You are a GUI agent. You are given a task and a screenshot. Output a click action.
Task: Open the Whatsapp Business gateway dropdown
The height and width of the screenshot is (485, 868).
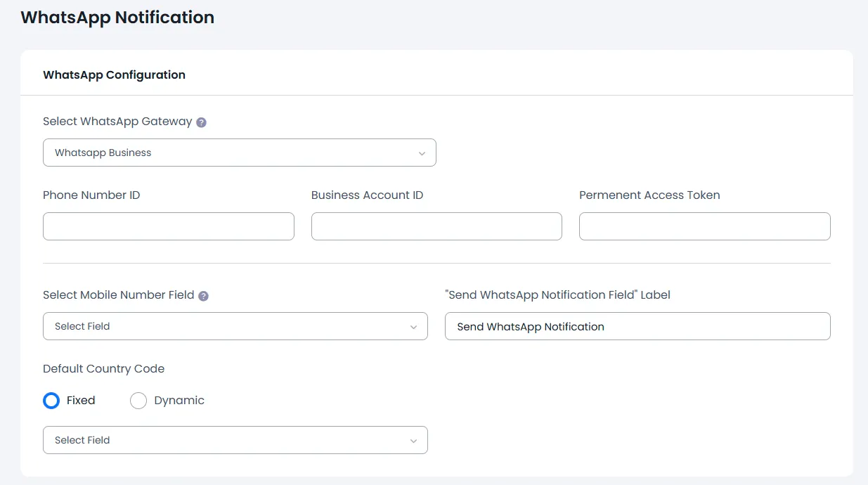240,153
